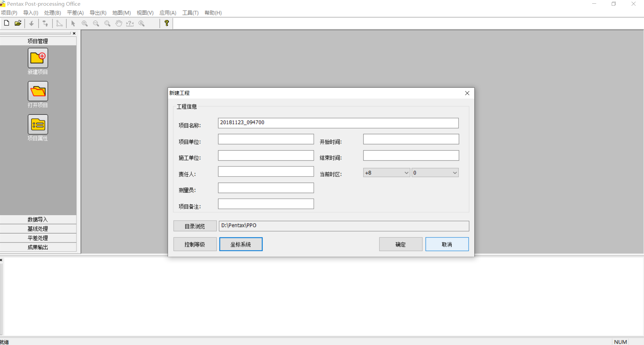Expand the 基线处理 sidebar section

[38, 229]
